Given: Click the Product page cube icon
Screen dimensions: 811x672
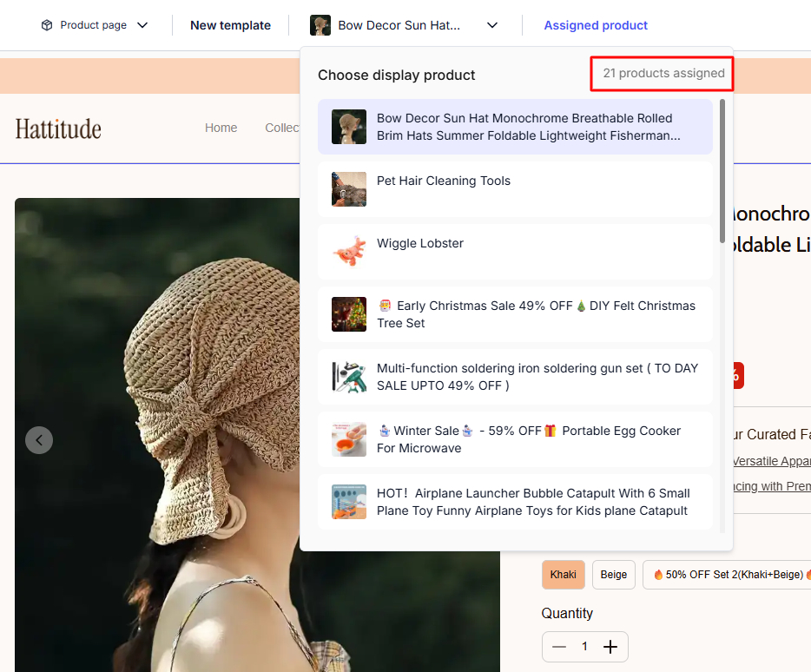Looking at the screenshot, I should tap(47, 25).
